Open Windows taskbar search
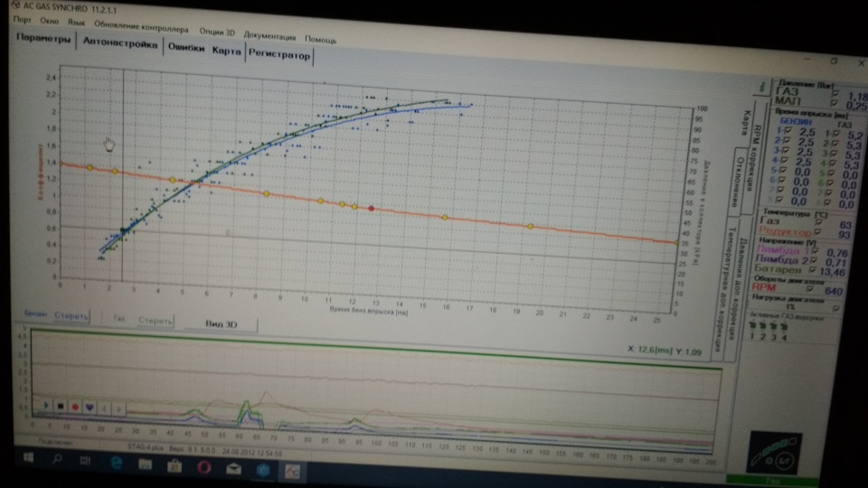Image resolution: width=868 pixels, height=488 pixels. click(x=56, y=459)
